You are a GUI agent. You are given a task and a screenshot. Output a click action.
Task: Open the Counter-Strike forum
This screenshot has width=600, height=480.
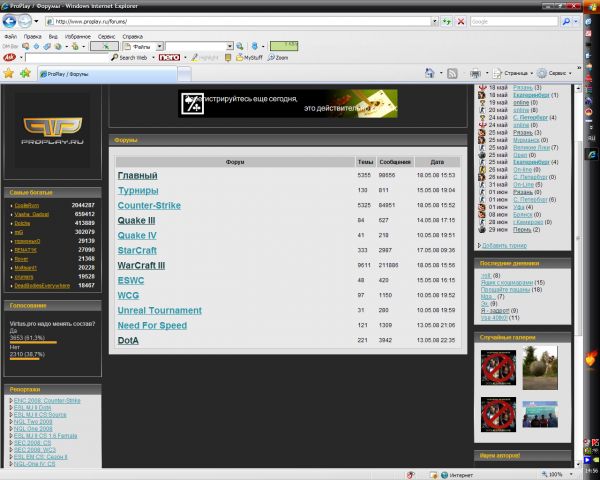(x=149, y=206)
